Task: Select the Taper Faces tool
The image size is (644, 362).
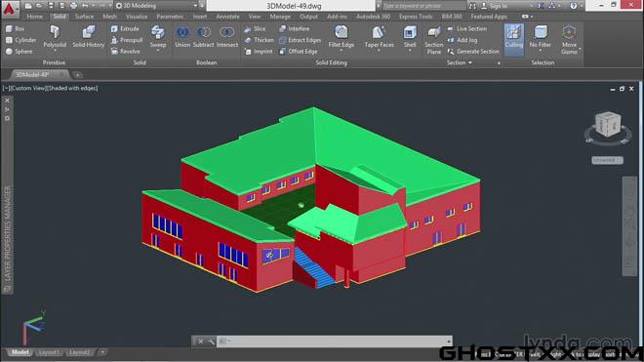Action: 379,37
